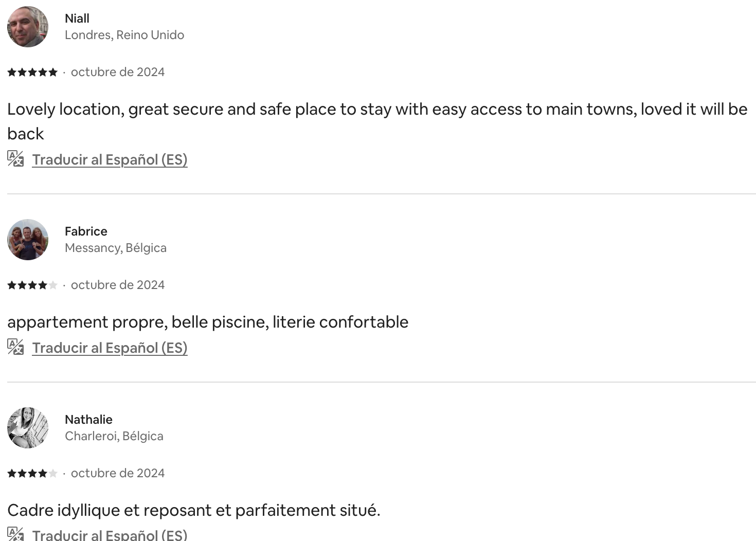Click the translate icon under Fabrice's review
Viewport: 756px width, 541px height.
(x=15, y=347)
